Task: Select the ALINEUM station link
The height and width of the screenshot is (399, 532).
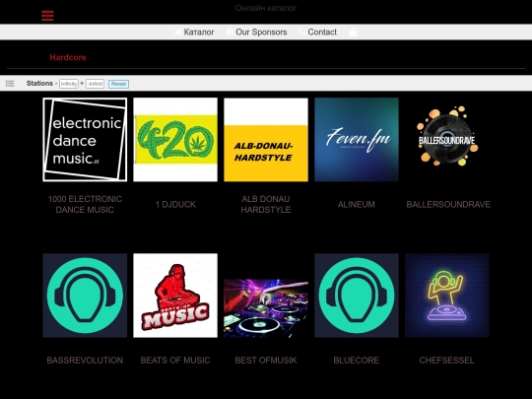Action: [357, 204]
